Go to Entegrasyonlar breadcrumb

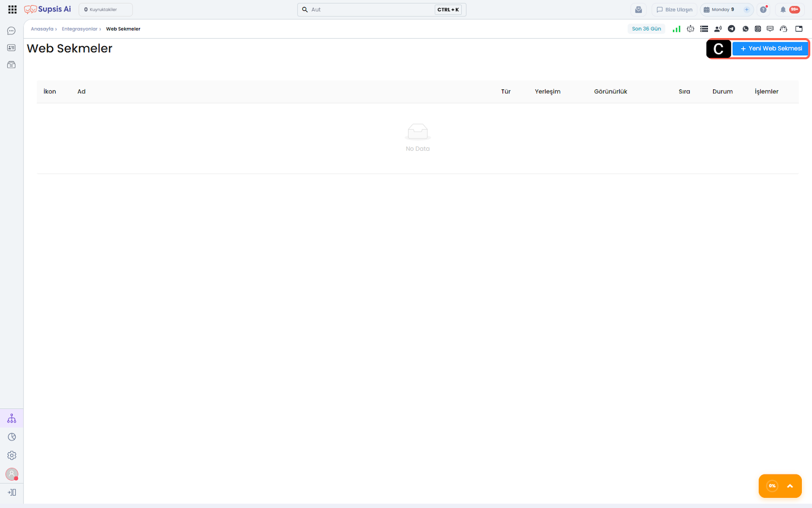point(80,29)
